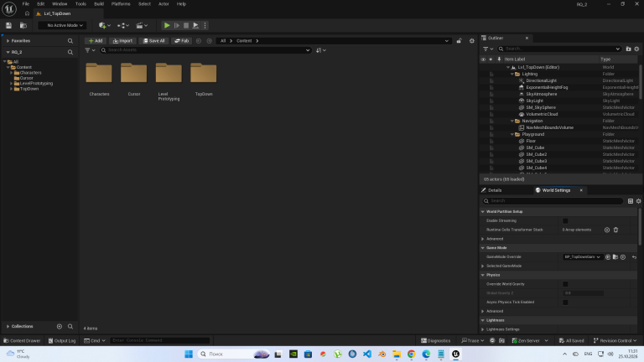Click the Stop simulation square button
This screenshot has width=644, height=362.
(186, 25)
